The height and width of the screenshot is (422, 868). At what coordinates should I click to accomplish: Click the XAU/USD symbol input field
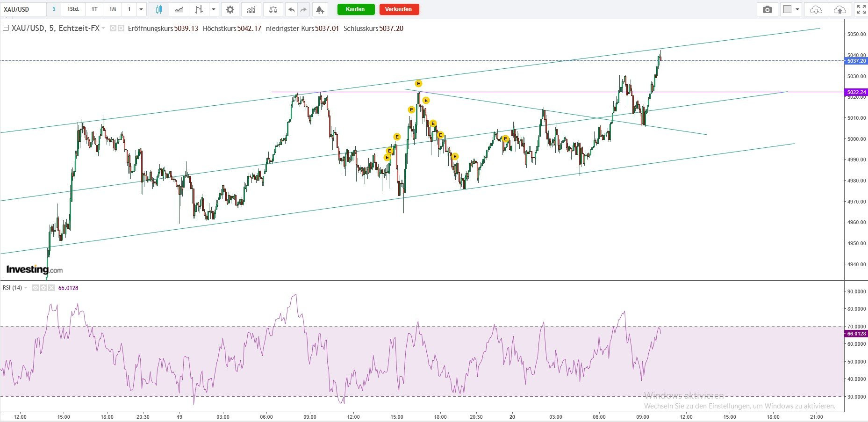click(x=23, y=9)
